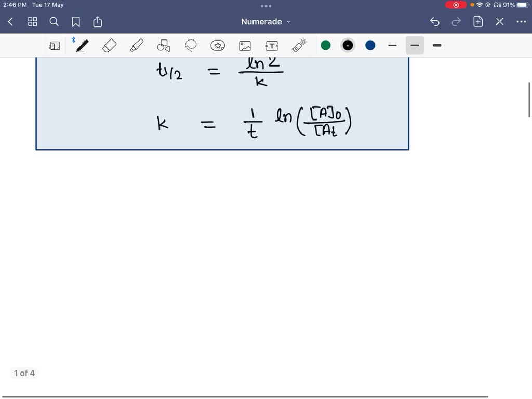Open the stickers tool
This screenshot has height=399, width=532.
click(218, 46)
